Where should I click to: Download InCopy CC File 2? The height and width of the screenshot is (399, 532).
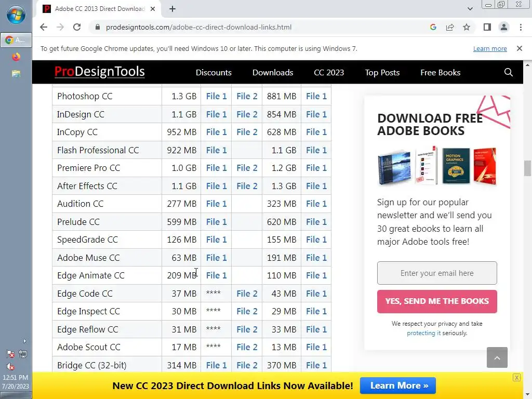tap(247, 132)
